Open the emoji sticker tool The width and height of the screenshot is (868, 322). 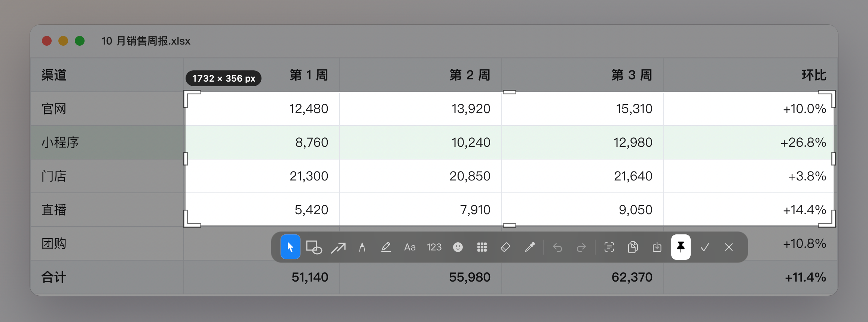click(x=458, y=247)
